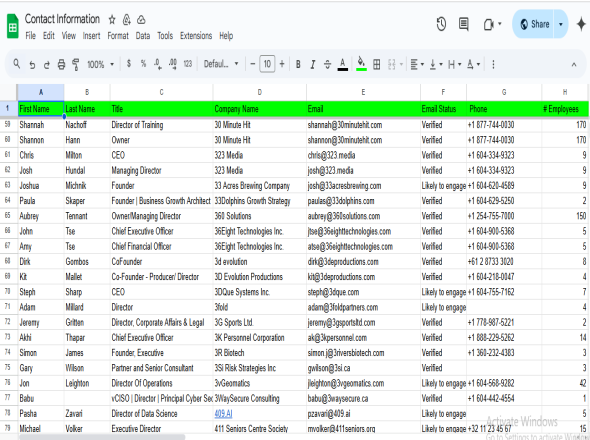Decrease decimal places
Image resolution: width=590 pixels, height=440 pixels.
158,64
